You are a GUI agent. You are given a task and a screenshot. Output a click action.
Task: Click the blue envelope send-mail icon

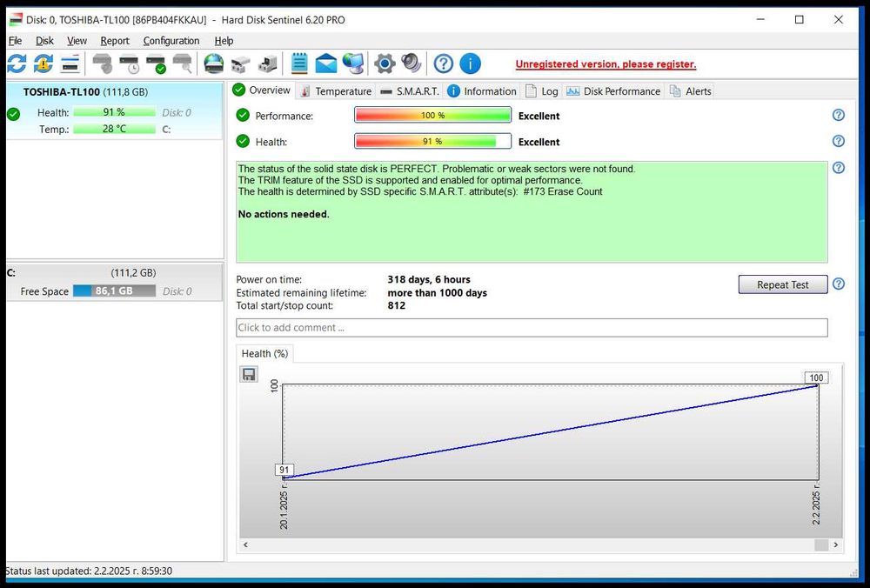click(x=325, y=63)
